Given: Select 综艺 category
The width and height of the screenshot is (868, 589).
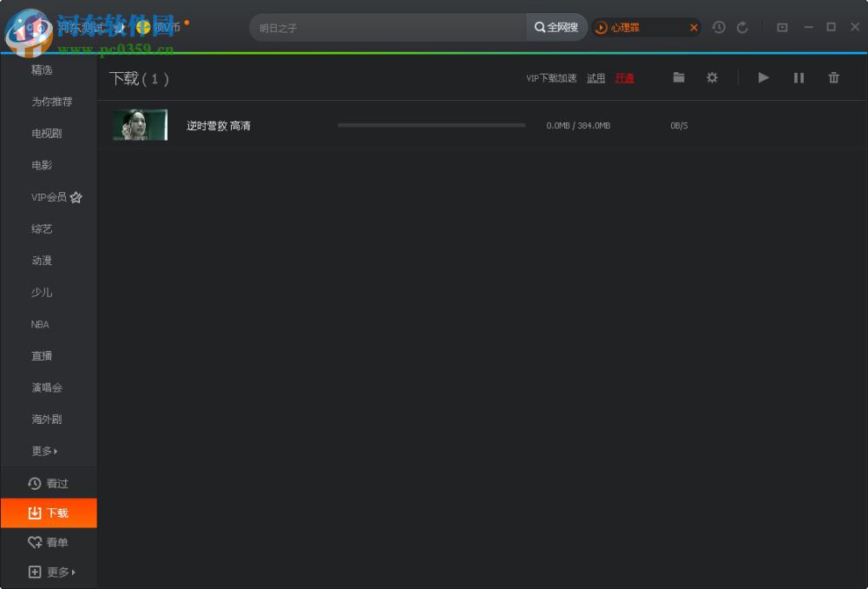Looking at the screenshot, I should 42,228.
